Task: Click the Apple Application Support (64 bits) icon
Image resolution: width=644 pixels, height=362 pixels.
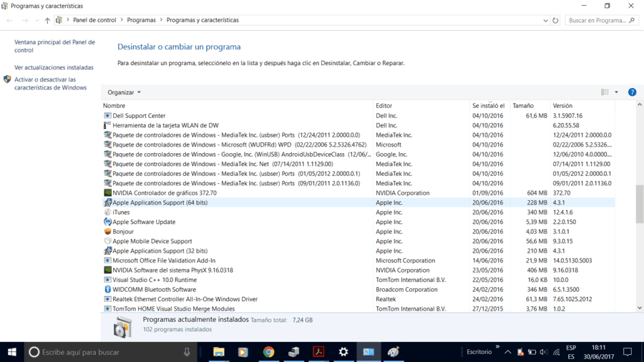Action: click(x=107, y=202)
